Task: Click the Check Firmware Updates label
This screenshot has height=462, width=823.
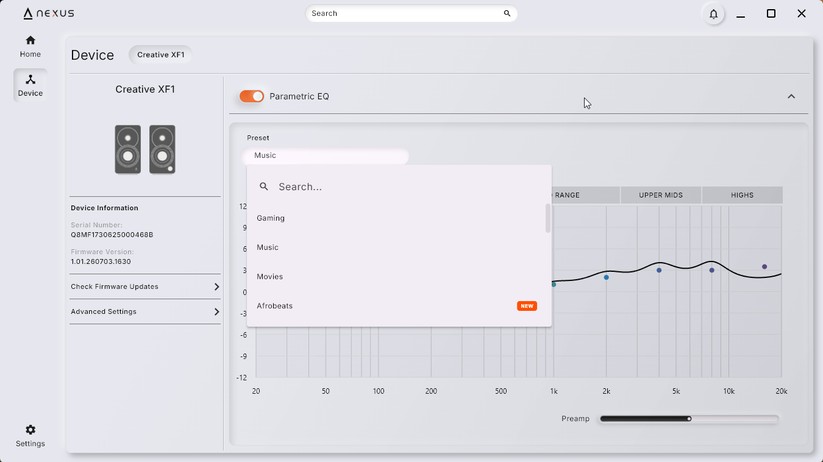Action: click(x=114, y=287)
